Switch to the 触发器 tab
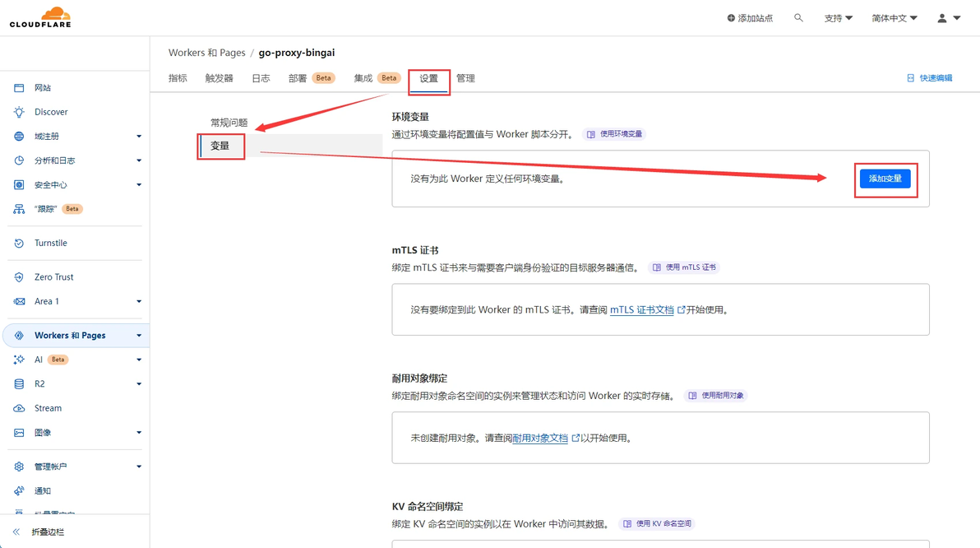 [x=219, y=78]
